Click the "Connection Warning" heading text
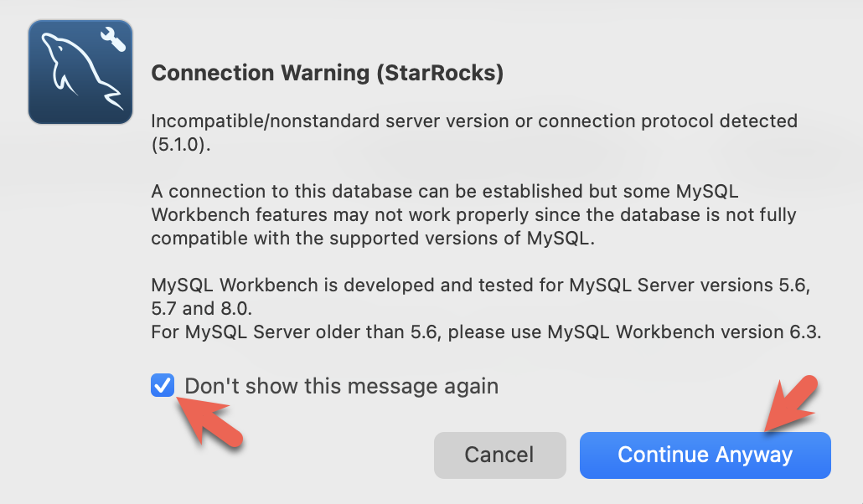This screenshot has height=504, width=863. click(x=260, y=74)
